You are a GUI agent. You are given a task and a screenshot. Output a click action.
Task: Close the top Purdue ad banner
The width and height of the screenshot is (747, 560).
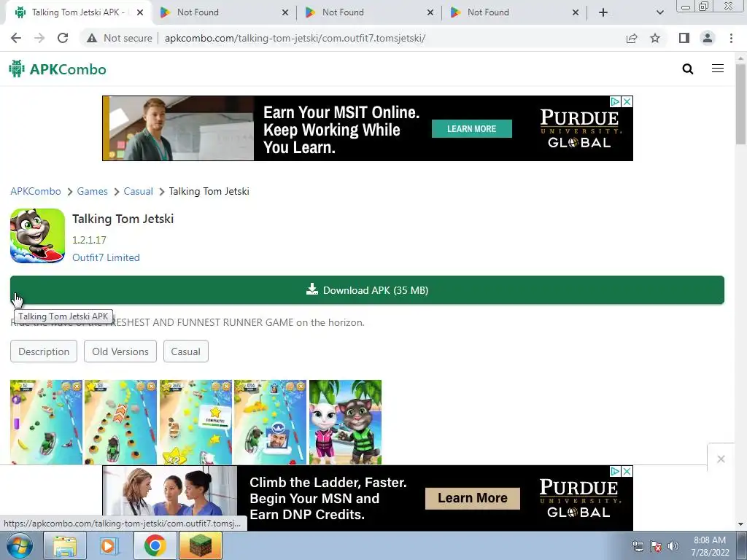coord(627,101)
